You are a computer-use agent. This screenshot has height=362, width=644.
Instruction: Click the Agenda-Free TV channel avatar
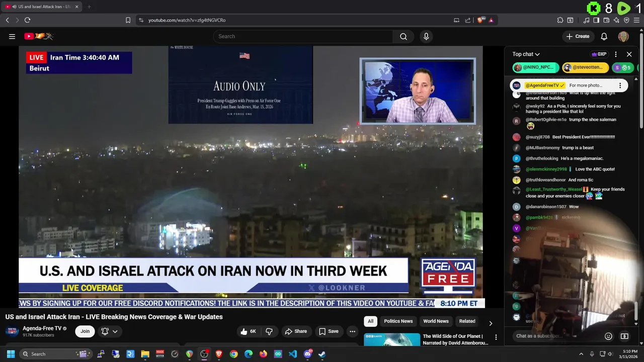coord(13,331)
